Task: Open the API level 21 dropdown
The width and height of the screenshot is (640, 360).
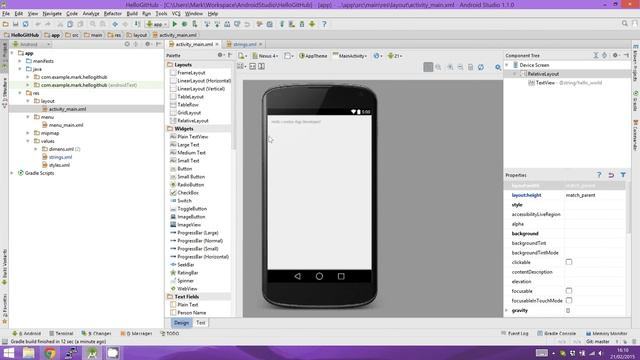Action: pyautogui.click(x=395, y=56)
